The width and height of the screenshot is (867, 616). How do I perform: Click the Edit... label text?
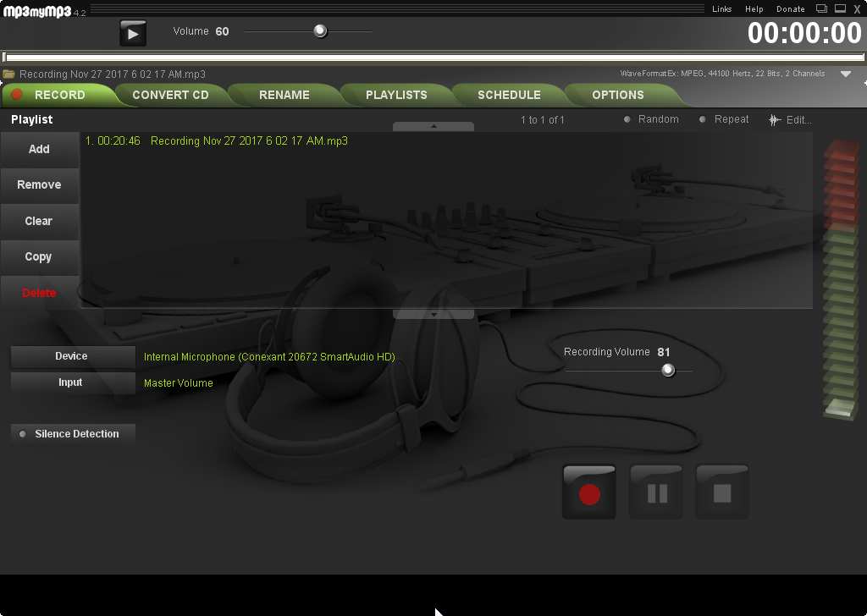click(x=799, y=120)
